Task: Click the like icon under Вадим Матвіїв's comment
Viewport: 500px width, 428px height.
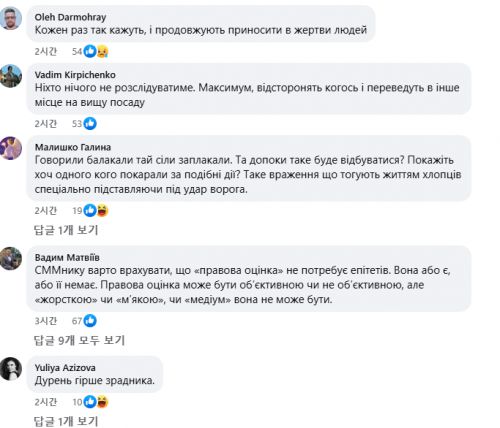Action: pyautogui.click(x=90, y=321)
